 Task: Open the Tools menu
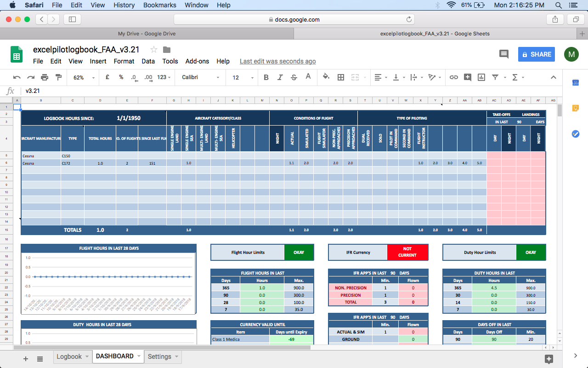coord(170,61)
